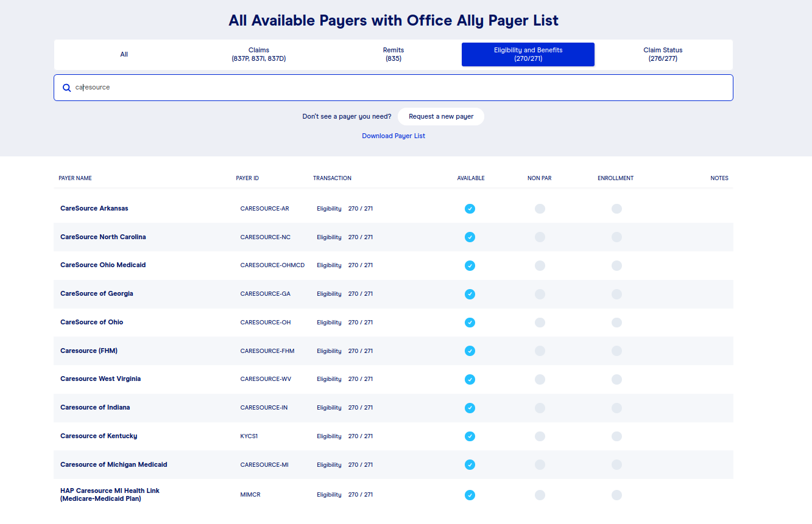Image resolution: width=812 pixels, height=524 pixels.
Task: Click Available checkmark for CareSource Arkansas
Action: click(470, 209)
